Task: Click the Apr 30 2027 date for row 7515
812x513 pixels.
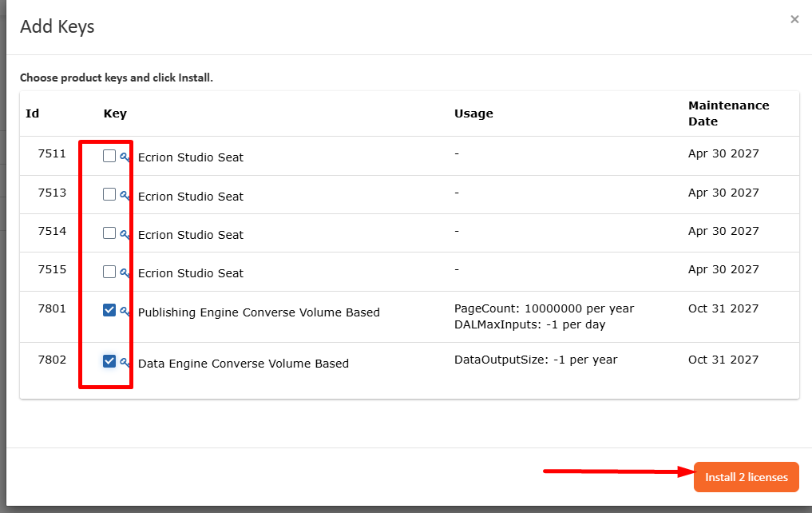Action: pyautogui.click(x=723, y=269)
